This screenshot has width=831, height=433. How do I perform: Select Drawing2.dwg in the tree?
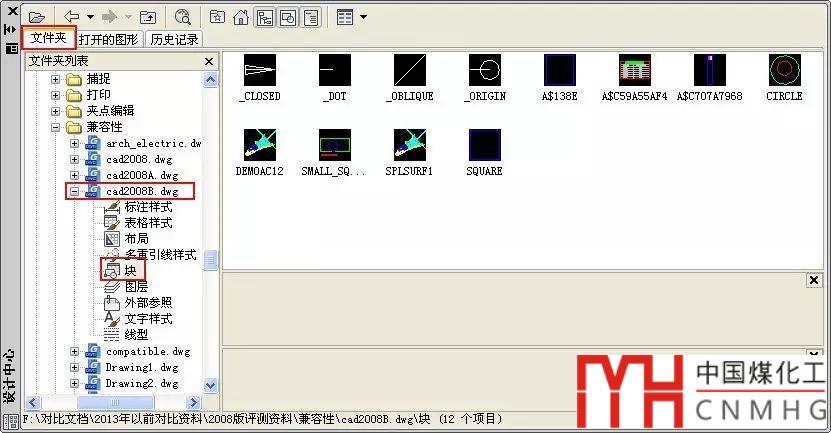pyautogui.click(x=142, y=383)
